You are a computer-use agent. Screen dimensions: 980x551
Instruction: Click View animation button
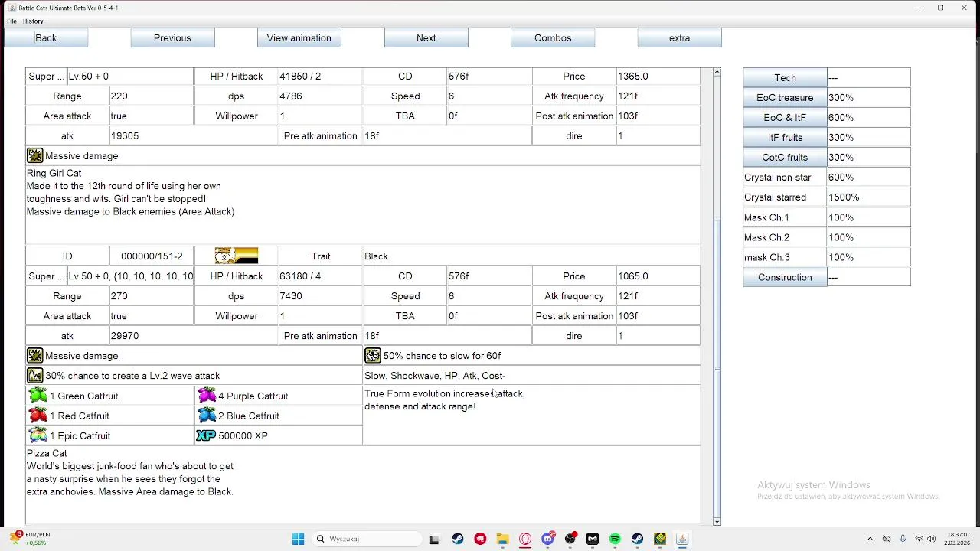point(299,37)
